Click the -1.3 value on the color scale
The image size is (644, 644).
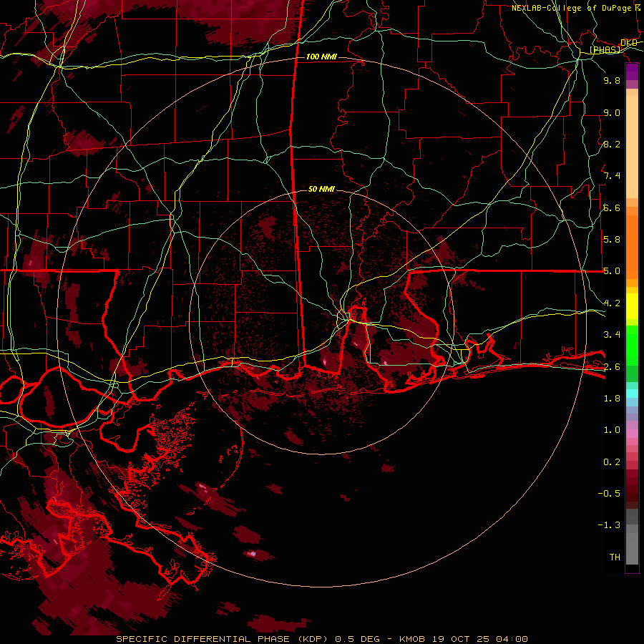(609, 525)
